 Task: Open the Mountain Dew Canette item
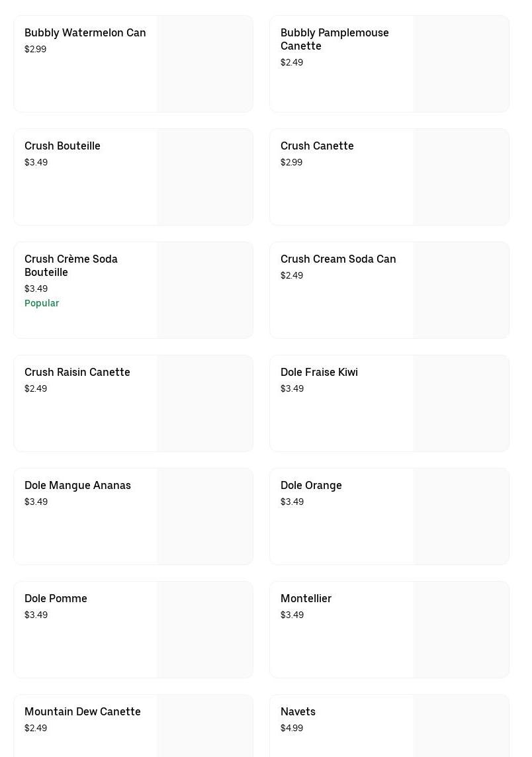coord(83,712)
